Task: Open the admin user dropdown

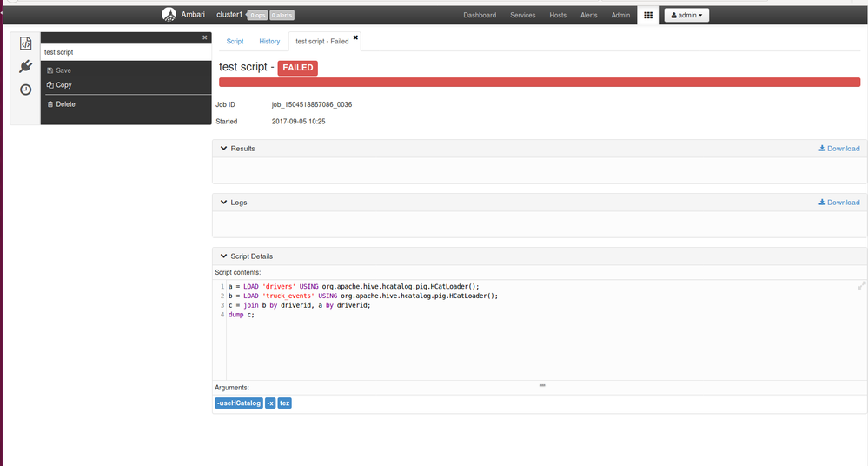Action: [686, 15]
